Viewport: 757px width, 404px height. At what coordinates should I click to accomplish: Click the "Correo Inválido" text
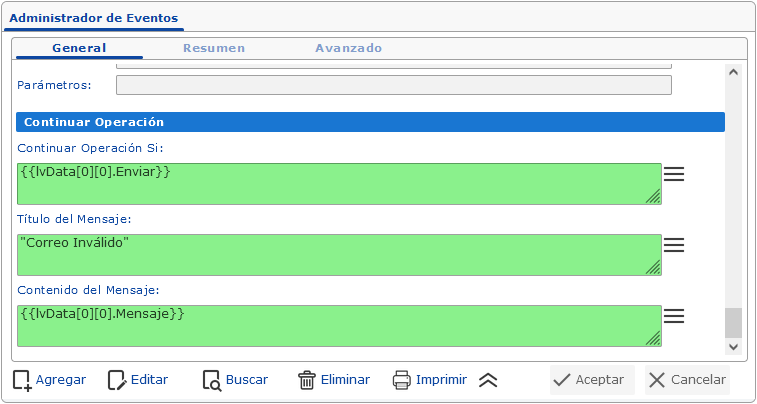tap(74, 243)
